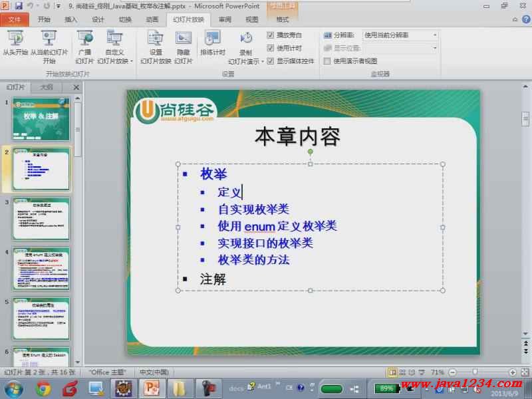
Task: Click the bullet text 实现接口的枚举类
Action: click(265, 243)
